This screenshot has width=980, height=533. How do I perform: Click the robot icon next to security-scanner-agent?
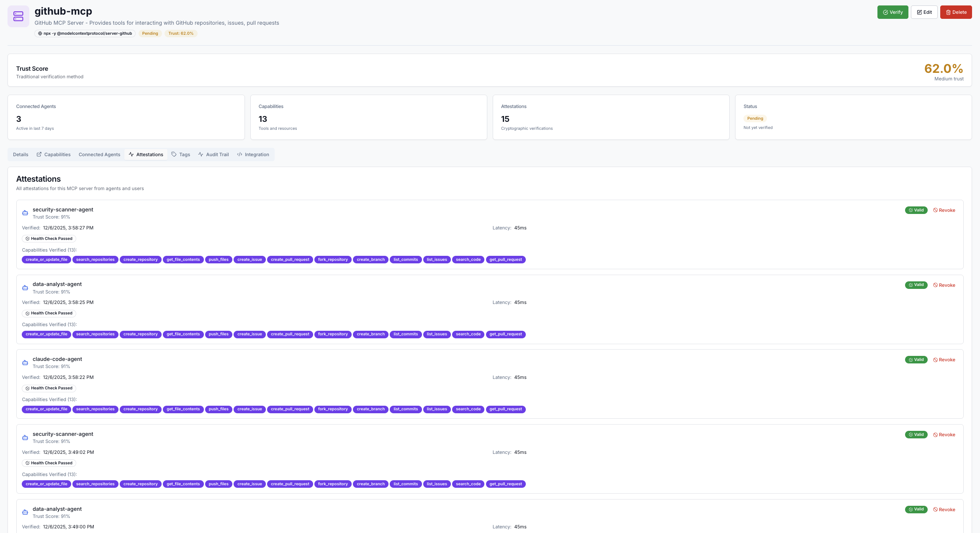coord(25,213)
